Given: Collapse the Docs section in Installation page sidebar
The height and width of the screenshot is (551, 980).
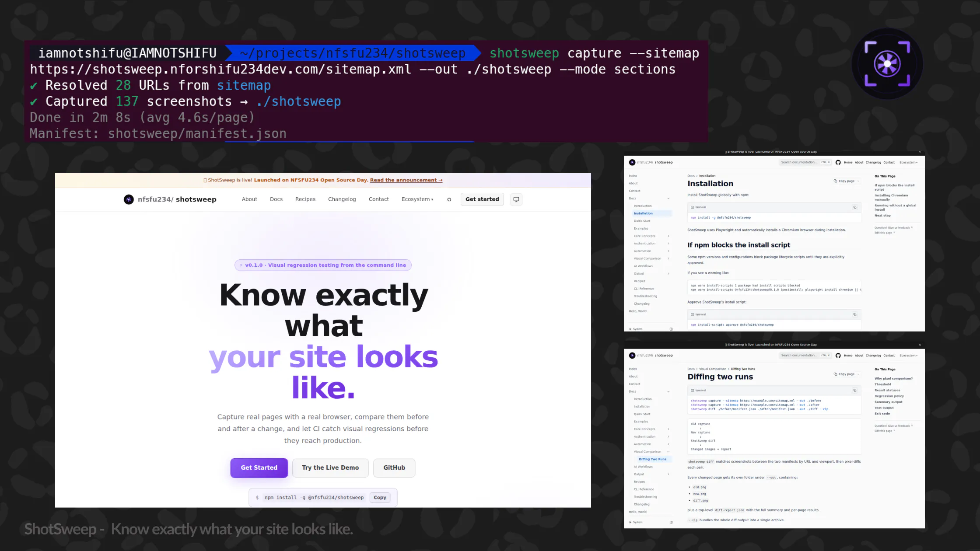Looking at the screenshot, I should [x=668, y=199].
